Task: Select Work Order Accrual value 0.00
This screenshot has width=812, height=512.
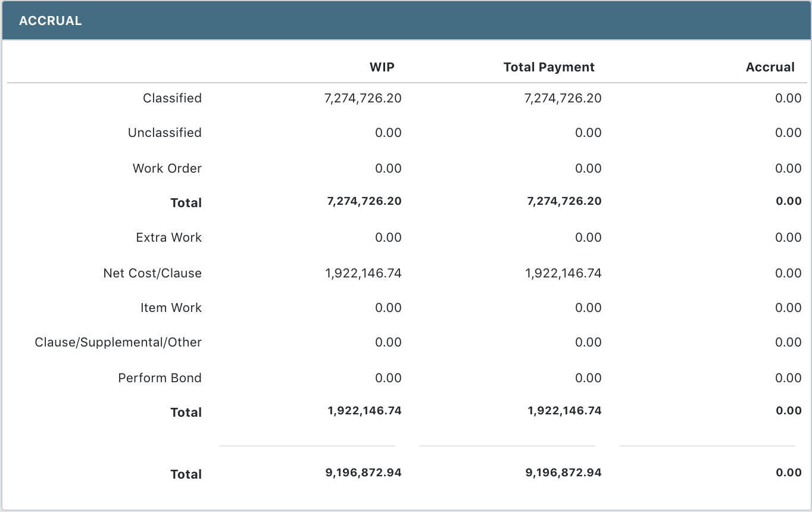Action: coord(788,168)
